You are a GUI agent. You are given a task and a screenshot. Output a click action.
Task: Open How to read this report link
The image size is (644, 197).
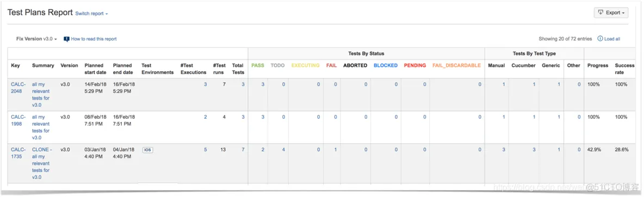tap(94, 39)
